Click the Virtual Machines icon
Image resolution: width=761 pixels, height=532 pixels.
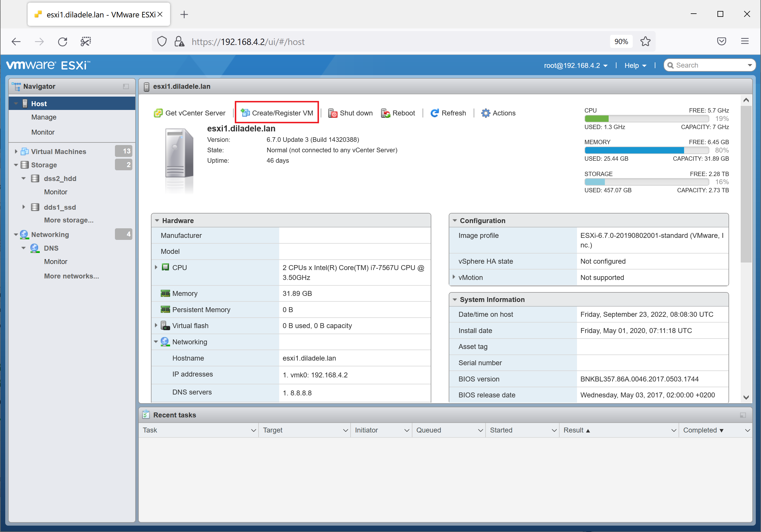pyautogui.click(x=25, y=151)
